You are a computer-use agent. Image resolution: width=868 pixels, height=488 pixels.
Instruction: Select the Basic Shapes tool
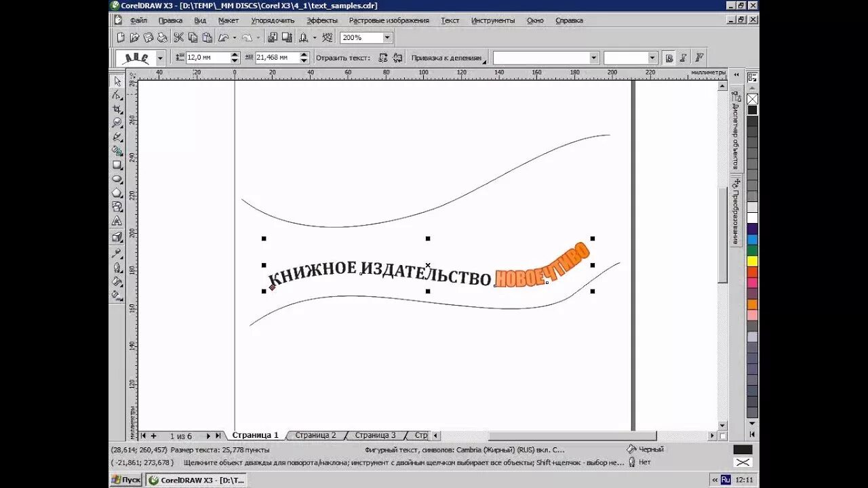coord(117,207)
